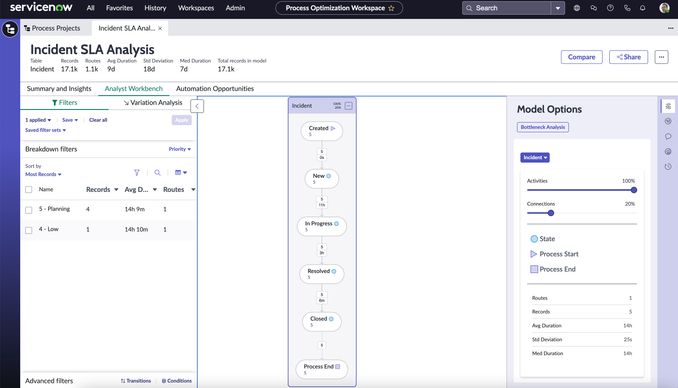The height and width of the screenshot is (388, 678).
Task: Click the Created node in process map
Action: 322,131
